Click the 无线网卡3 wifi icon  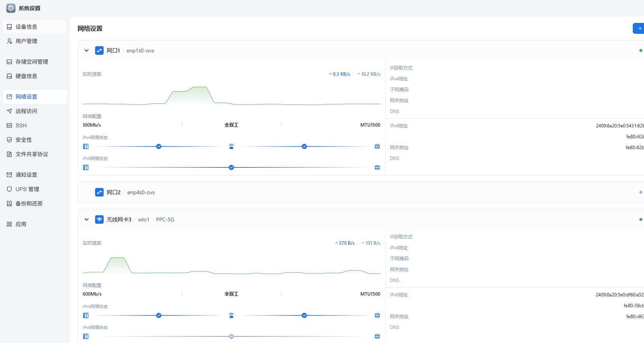(99, 219)
